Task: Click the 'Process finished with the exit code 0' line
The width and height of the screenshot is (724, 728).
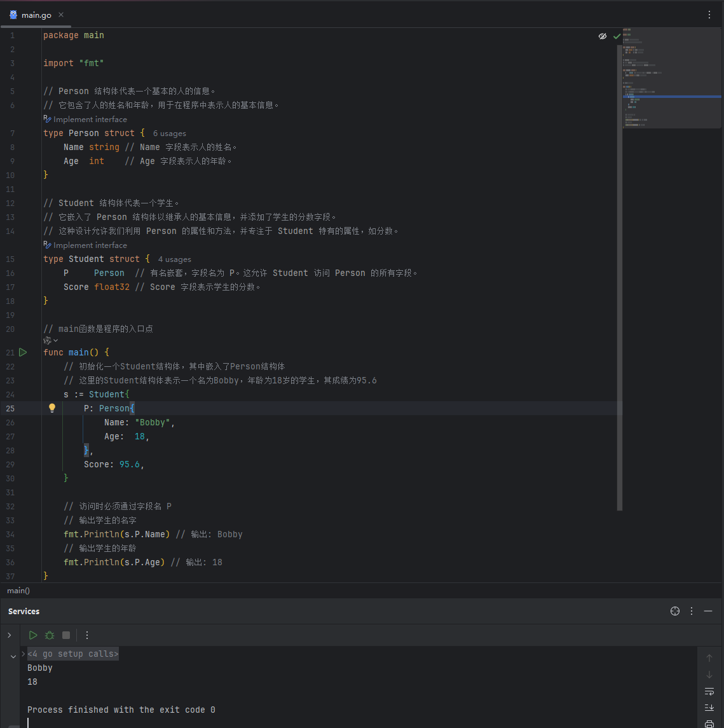Action: 121,710
